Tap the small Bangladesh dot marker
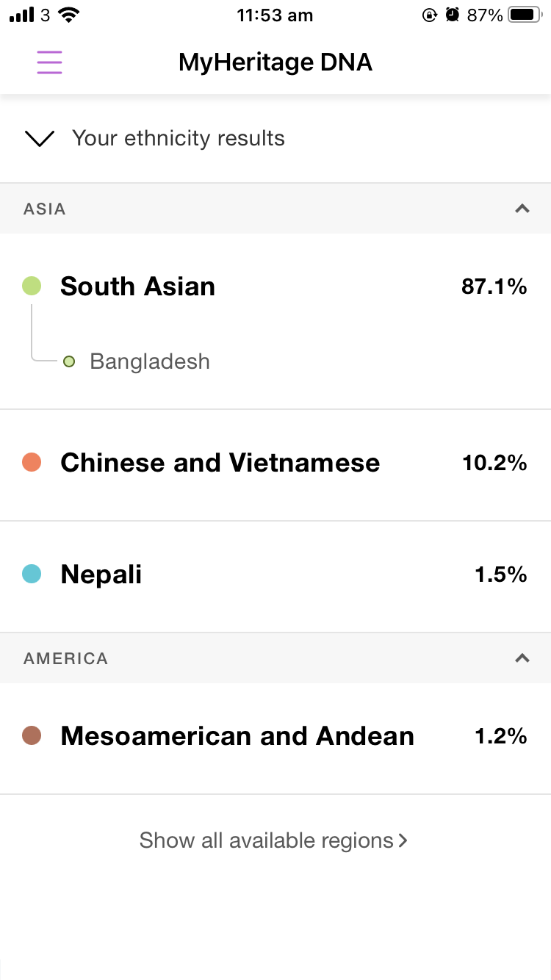 [x=69, y=361]
